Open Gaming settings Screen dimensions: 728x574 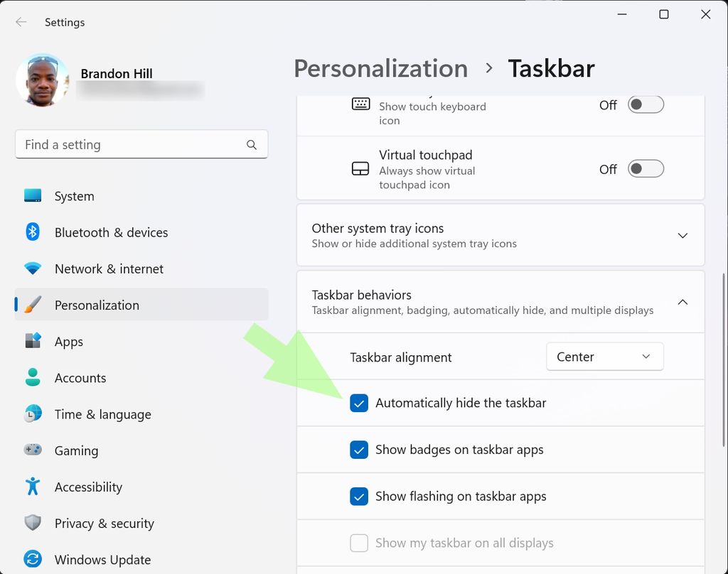(76, 450)
